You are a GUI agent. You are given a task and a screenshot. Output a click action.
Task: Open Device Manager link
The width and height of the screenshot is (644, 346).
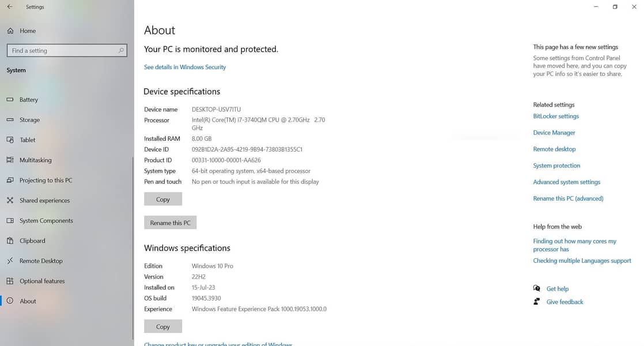[x=554, y=133]
